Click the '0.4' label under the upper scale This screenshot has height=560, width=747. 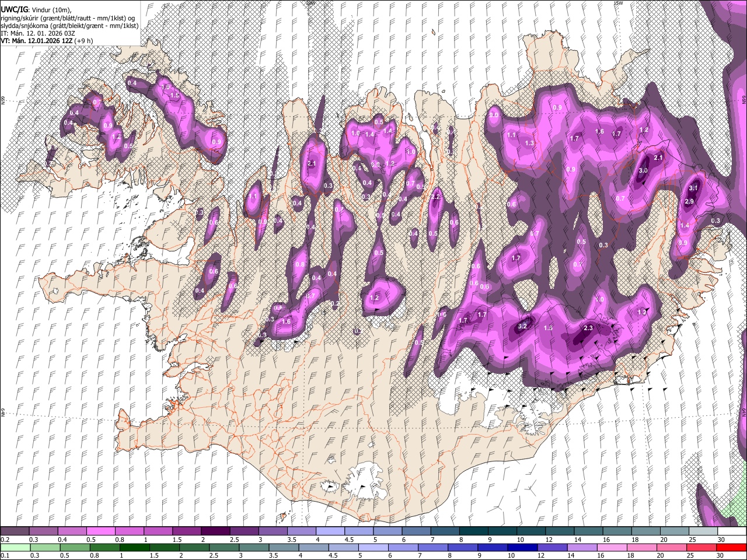tap(62, 540)
